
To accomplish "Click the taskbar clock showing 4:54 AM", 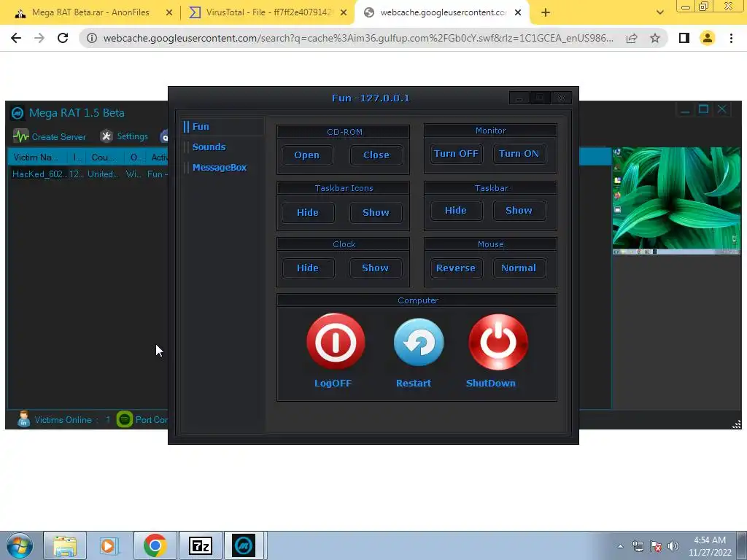I will point(710,545).
